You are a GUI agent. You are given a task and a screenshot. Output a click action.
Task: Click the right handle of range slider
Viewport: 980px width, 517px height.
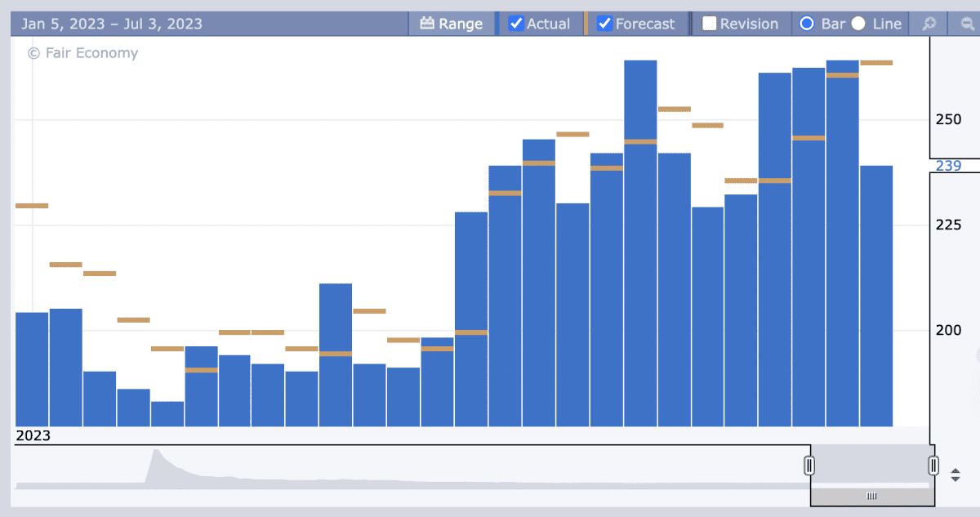[933, 466]
